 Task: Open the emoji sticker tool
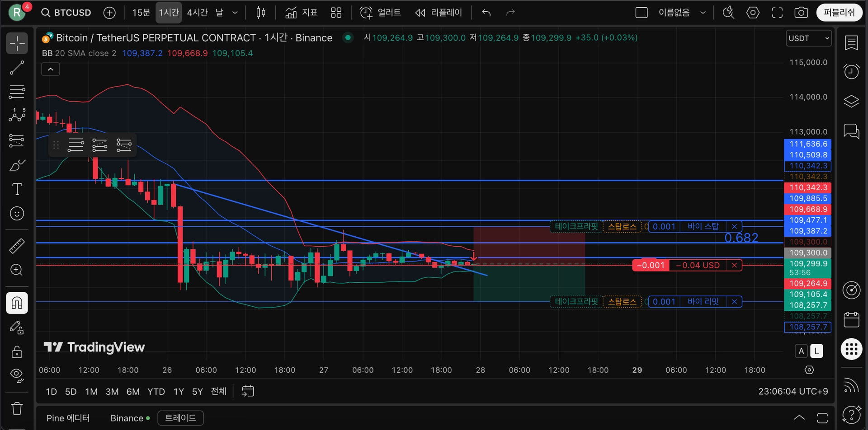tap(17, 213)
